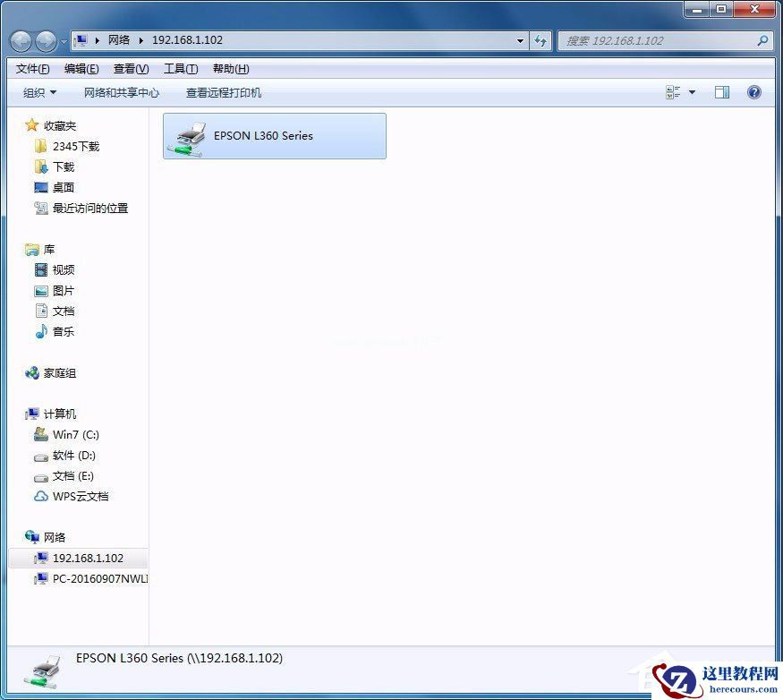This screenshot has height=700, width=783.
Task: Toggle the preview pane
Action: (x=722, y=92)
